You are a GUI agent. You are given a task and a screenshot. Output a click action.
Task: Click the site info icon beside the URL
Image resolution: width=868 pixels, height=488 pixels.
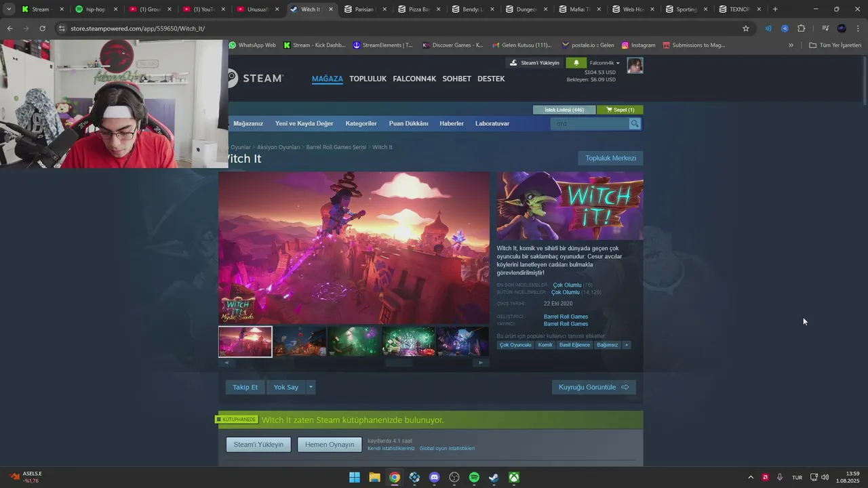pyautogui.click(x=62, y=28)
